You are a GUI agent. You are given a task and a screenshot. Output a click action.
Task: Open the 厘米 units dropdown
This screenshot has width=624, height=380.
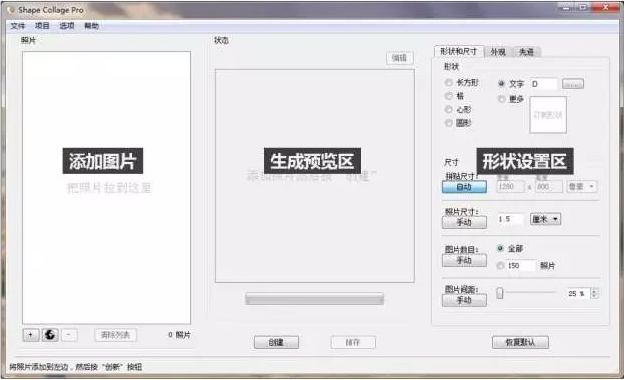(x=546, y=219)
